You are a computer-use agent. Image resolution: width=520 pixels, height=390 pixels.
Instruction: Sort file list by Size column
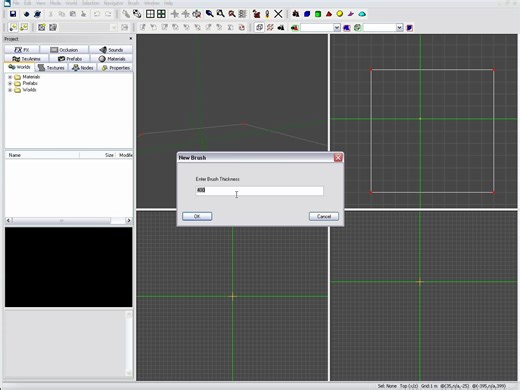click(x=98, y=155)
